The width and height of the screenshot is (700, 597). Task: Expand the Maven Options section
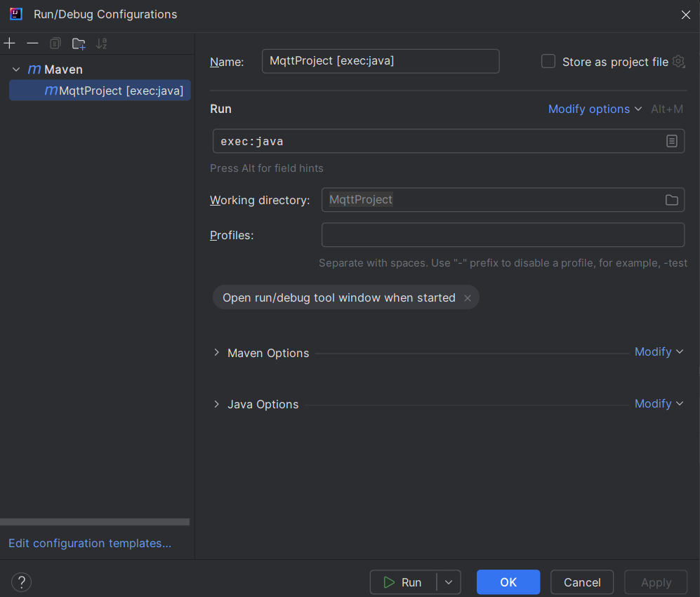[216, 353]
